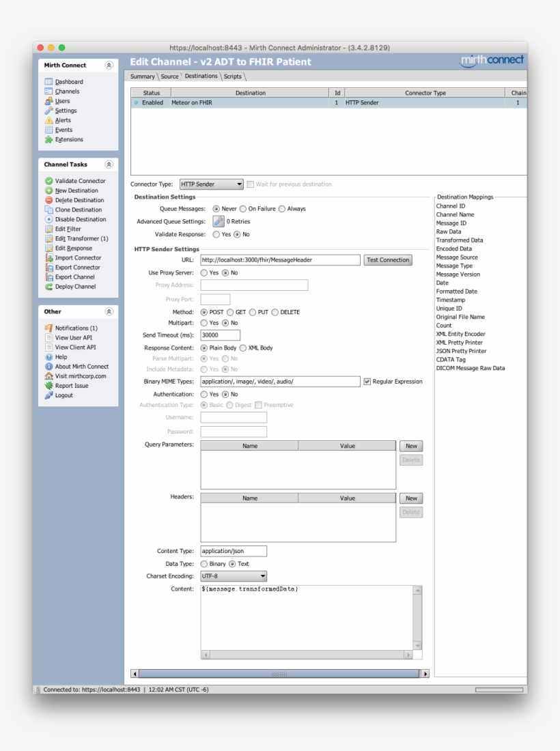
Task: Open the Dashboard panel
Action: coord(70,81)
